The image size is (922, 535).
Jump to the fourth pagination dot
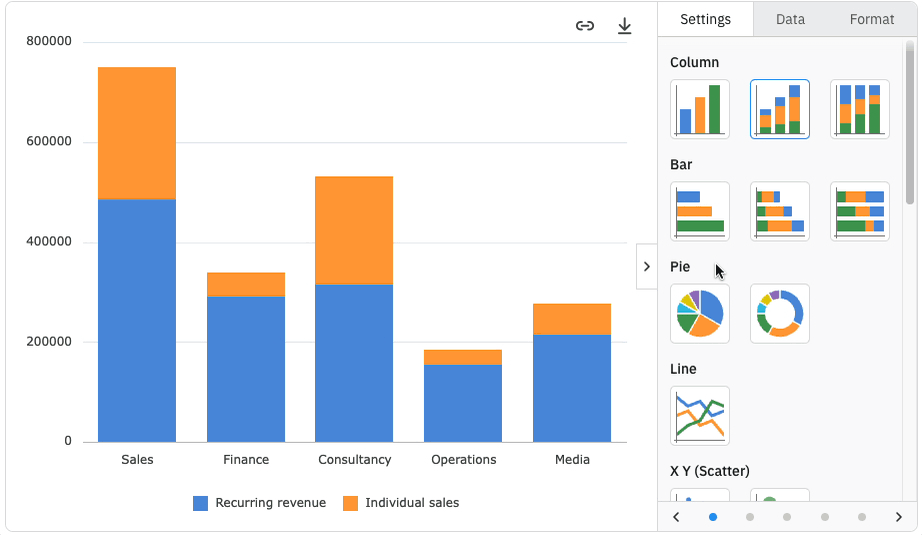click(825, 517)
